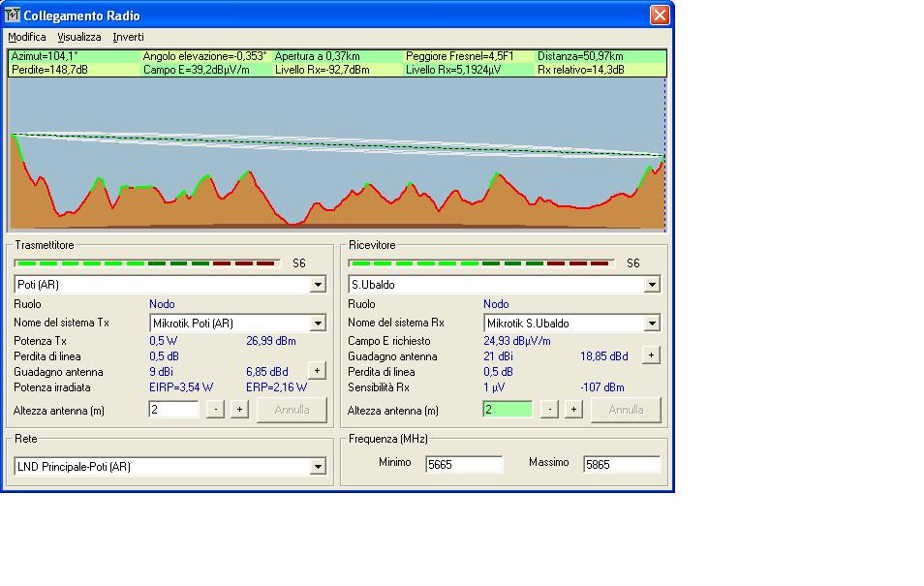Click the Angolo elevazione=-0,353° readout
924x586 pixels.
click(204, 56)
